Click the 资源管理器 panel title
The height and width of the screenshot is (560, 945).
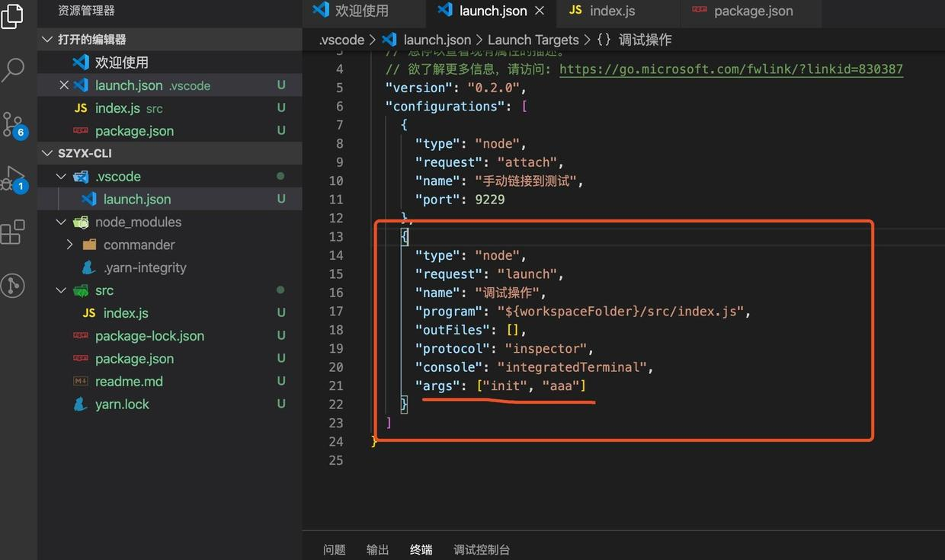(87, 11)
